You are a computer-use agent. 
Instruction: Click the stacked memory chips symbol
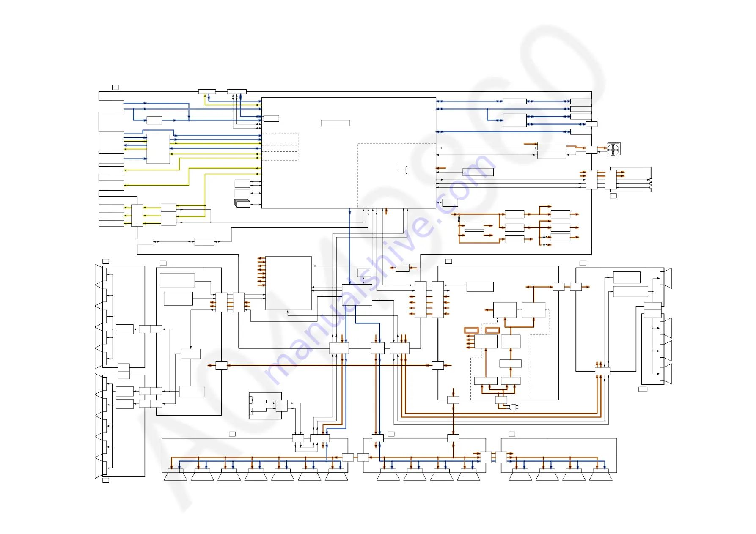coord(242,203)
